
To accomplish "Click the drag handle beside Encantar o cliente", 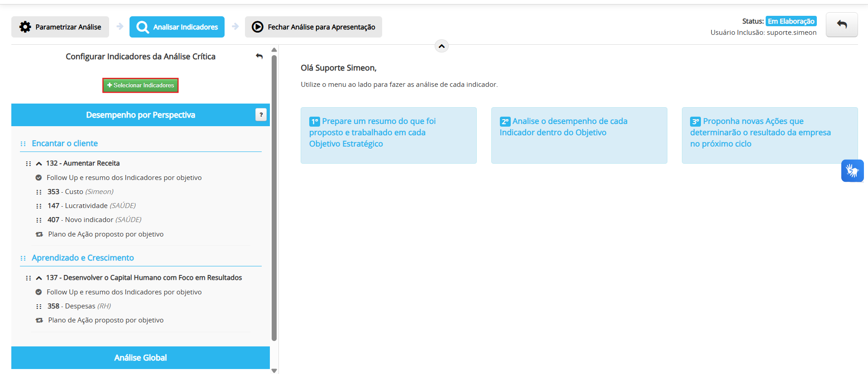I will (x=23, y=144).
